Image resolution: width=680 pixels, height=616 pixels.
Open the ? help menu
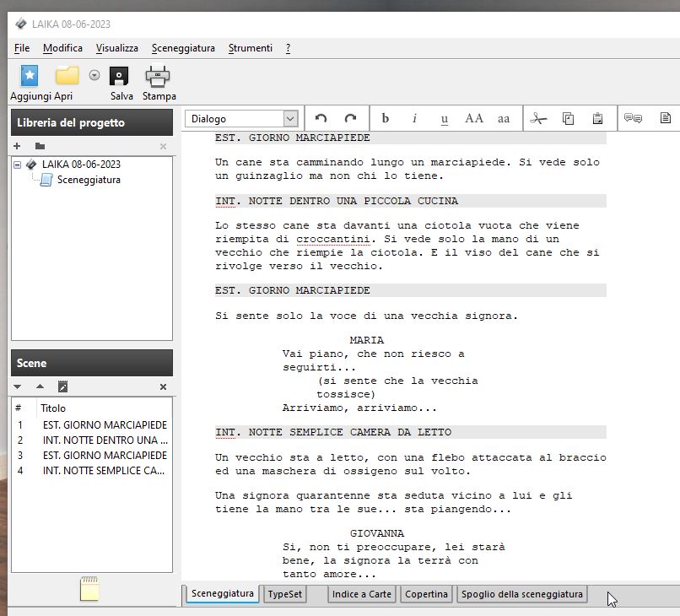tap(288, 48)
